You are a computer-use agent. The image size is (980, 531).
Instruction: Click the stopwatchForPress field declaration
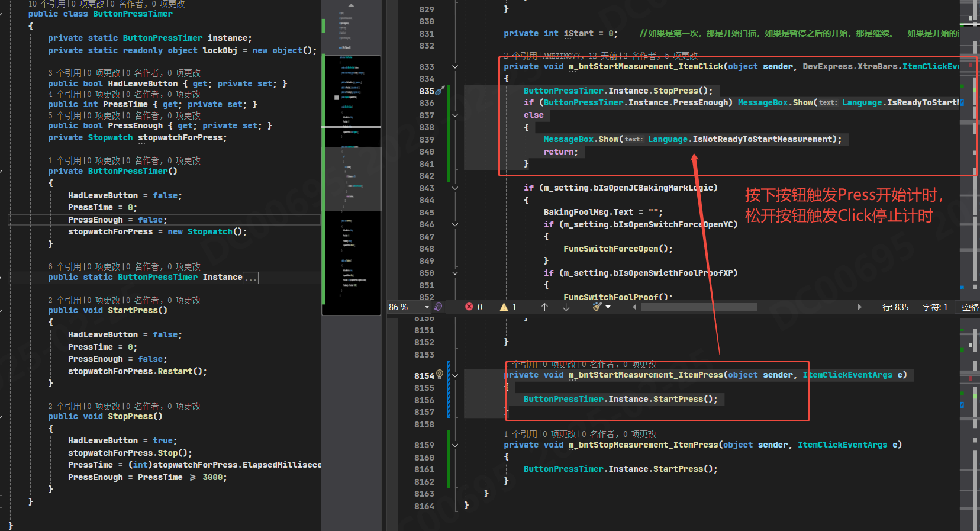point(182,137)
